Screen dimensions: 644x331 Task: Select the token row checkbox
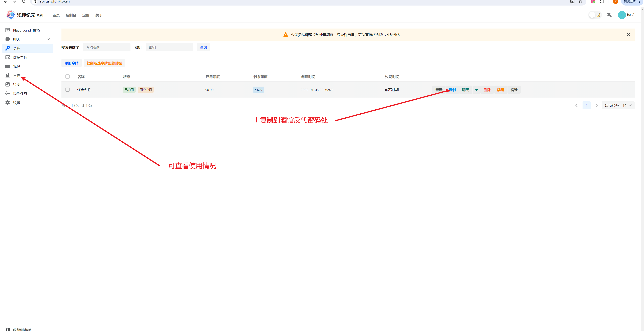pos(68,90)
